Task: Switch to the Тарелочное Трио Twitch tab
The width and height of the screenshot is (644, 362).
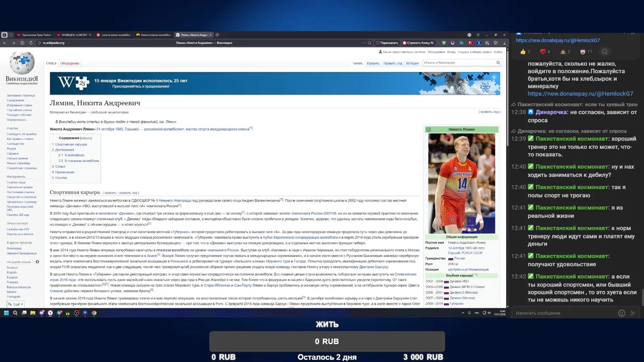Action: pos(34,35)
